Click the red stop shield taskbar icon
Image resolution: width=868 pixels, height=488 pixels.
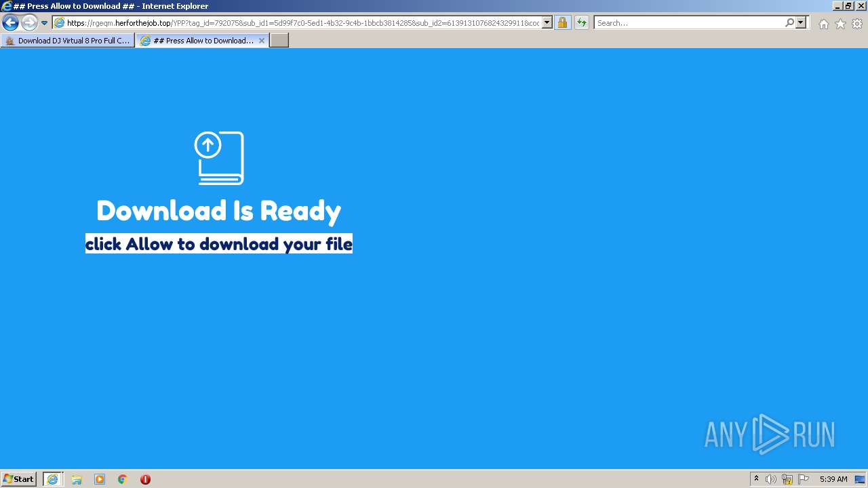click(145, 479)
